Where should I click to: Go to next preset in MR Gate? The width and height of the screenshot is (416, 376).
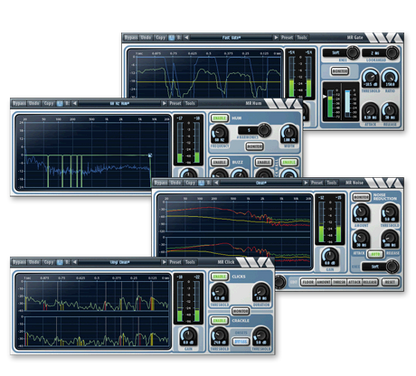click(276, 37)
